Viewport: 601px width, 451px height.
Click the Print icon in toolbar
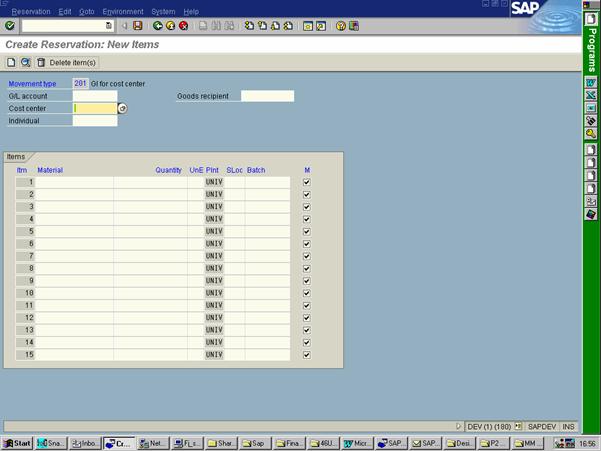[203, 26]
